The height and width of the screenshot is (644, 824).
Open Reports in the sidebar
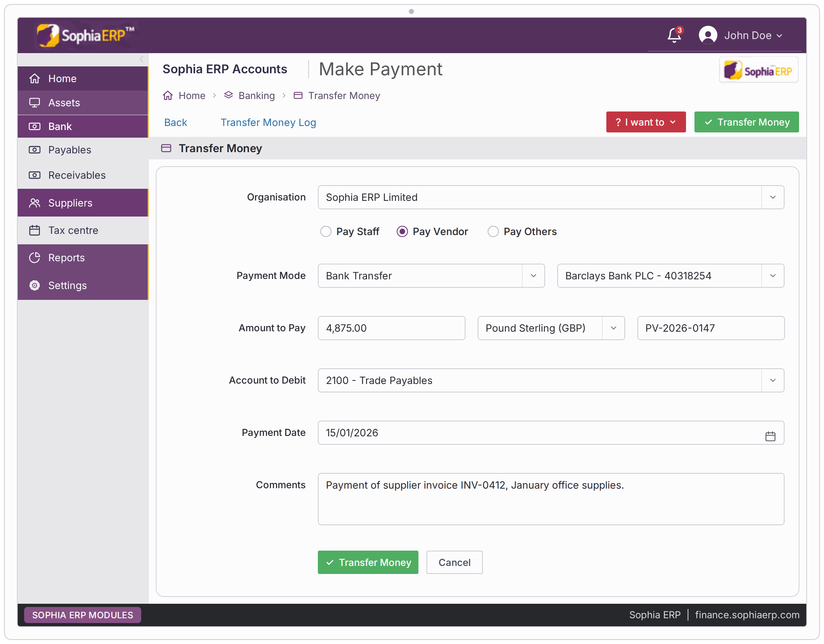(83, 258)
